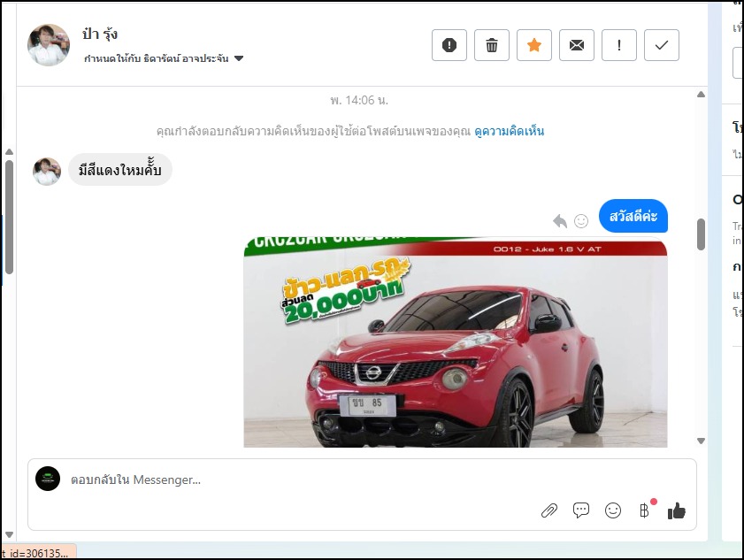Image resolution: width=744 pixels, height=560 pixels.
Task: Attach a file with paperclip icon
Action: (x=549, y=510)
